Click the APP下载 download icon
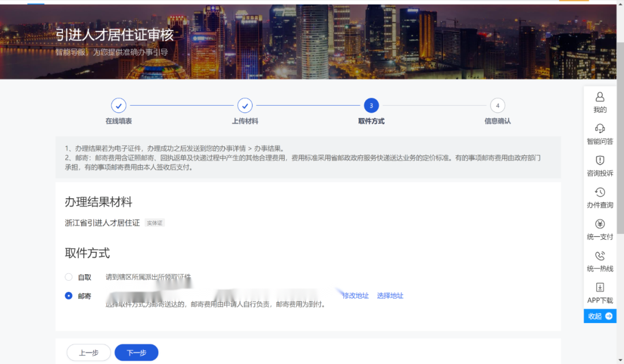 click(600, 288)
